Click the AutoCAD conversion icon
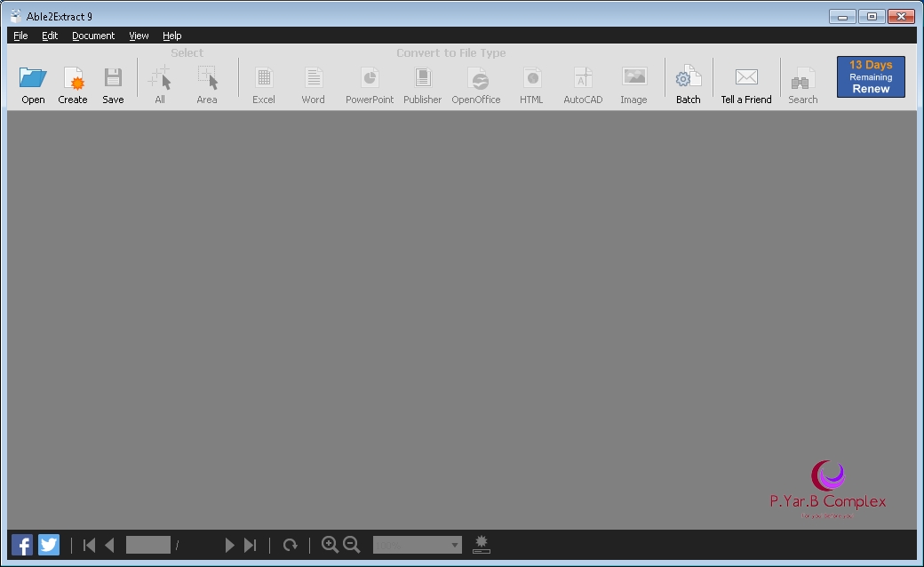924x567 pixels. (583, 78)
